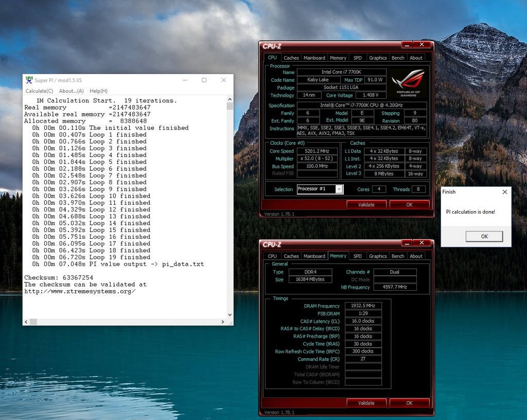Click the DRAM Frequency value '1932.5 MHz'
Image resolution: width=527 pixels, height=420 pixels.
363,306
